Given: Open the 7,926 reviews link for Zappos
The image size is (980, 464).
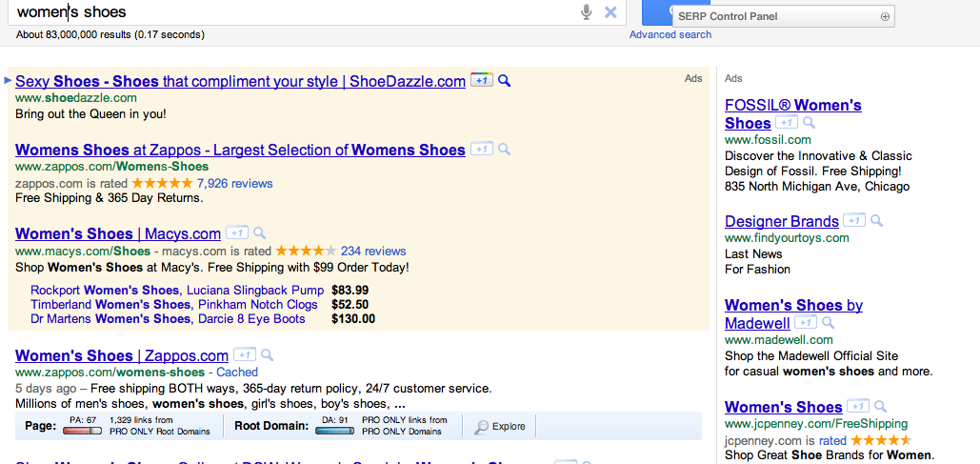Looking at the screenshot, I should click(x=234, y=183).
